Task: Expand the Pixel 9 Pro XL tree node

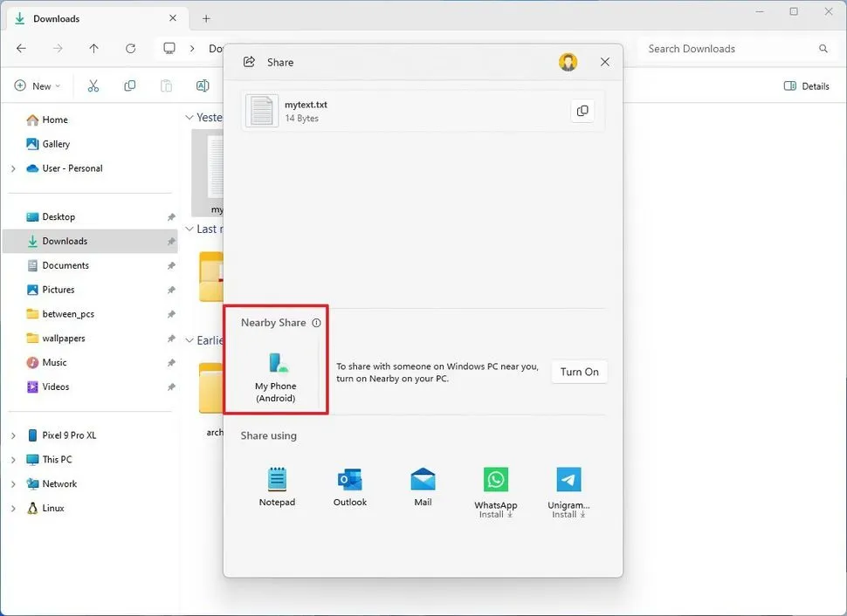Action: pos(13,435)
